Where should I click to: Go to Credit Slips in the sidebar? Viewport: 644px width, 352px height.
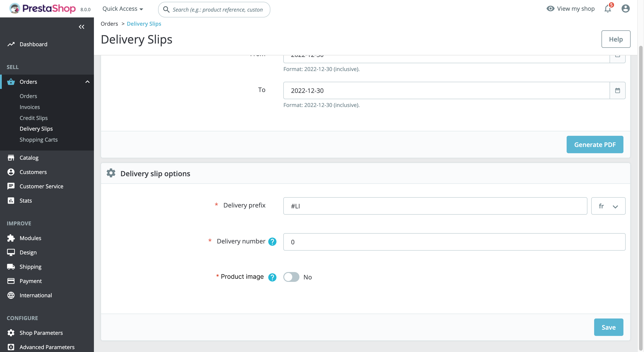[x=34, y=118]
